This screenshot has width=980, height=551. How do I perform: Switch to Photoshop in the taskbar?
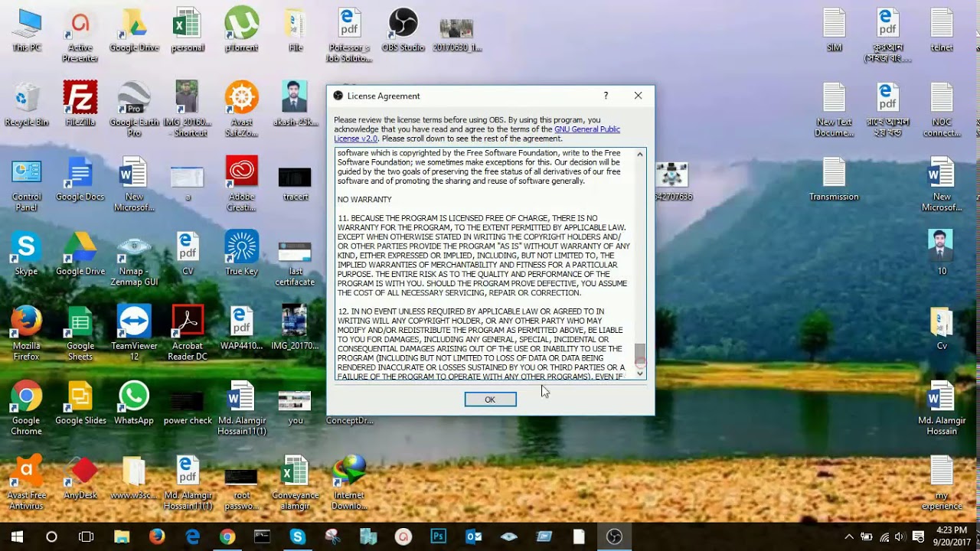point(439,536)
